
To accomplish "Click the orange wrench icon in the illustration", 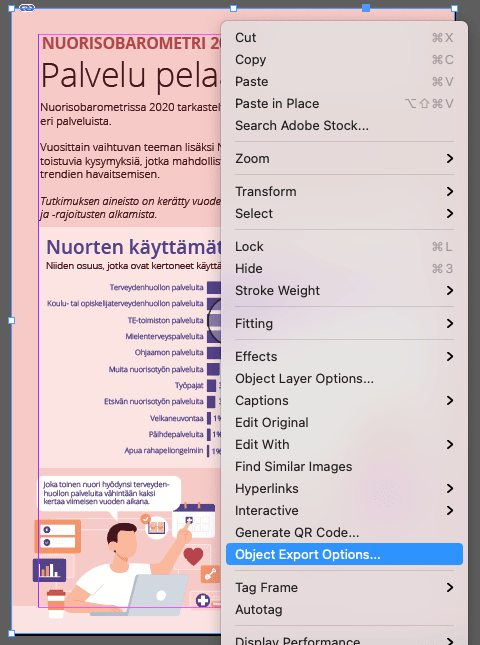I will (x=211, y=574).
